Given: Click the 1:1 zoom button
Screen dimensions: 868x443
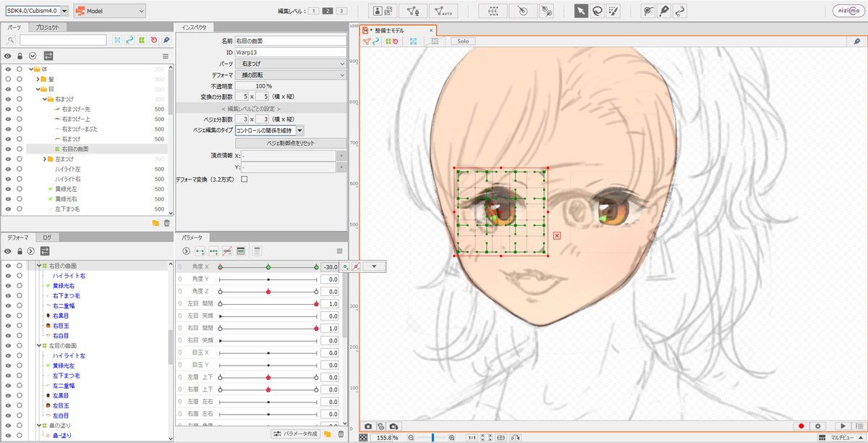Looking at the screenshot, I should click(472, 438).
